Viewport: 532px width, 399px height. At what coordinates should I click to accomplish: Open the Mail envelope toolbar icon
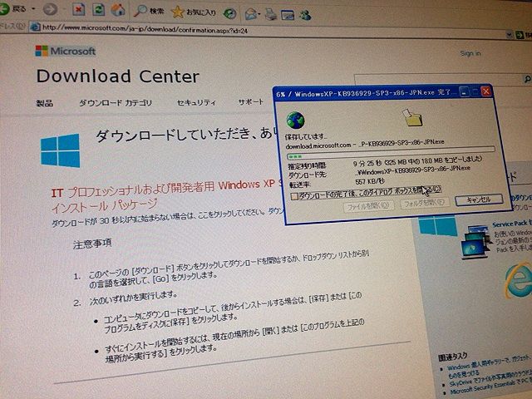pos(251,14)
